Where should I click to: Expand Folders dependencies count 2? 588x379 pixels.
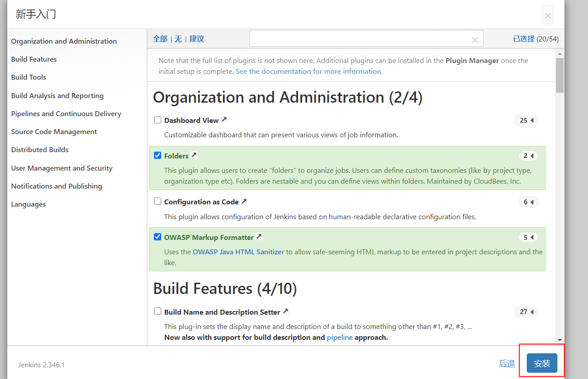(528, 156)
